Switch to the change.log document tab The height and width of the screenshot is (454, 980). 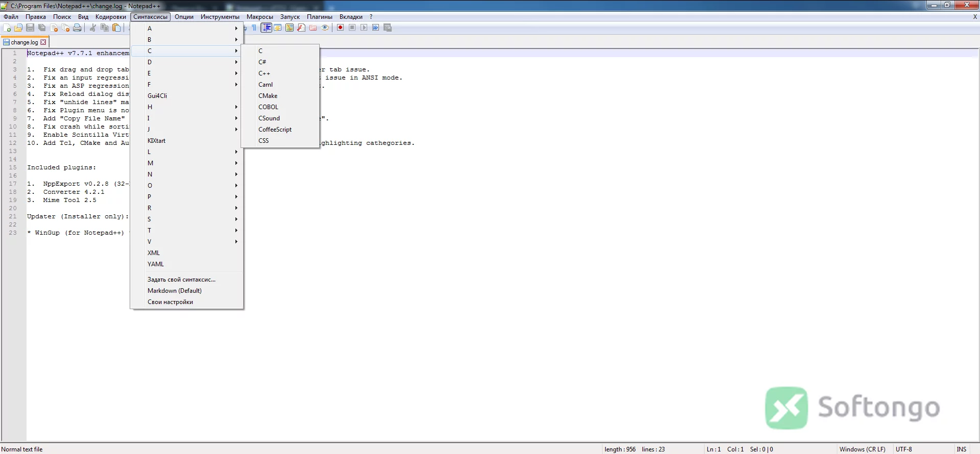(x=24, y=42)
